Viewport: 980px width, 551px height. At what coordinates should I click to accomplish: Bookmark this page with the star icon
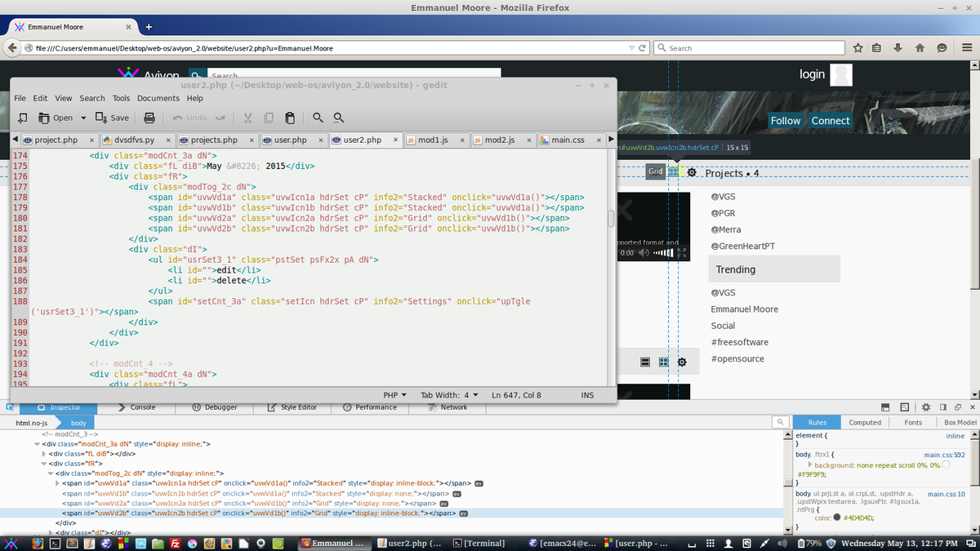pos(858,48)
